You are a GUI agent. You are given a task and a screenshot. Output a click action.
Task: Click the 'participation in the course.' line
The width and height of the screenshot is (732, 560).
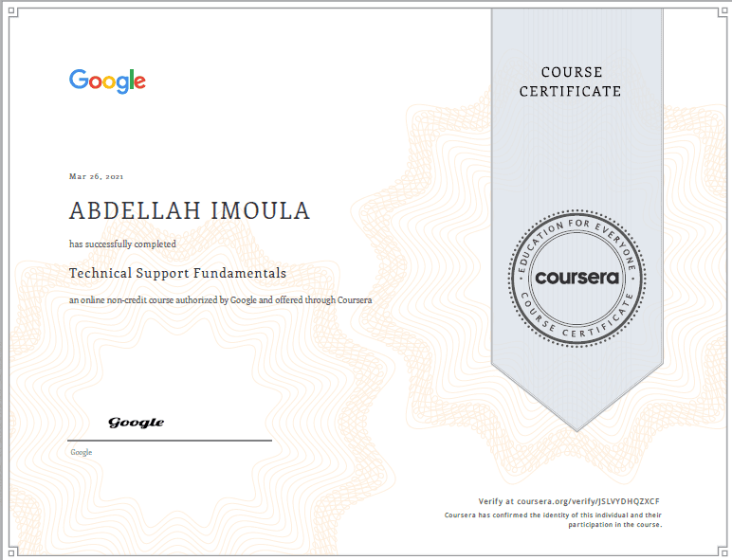coord(614,525)
